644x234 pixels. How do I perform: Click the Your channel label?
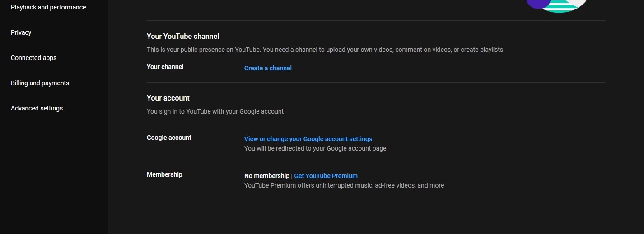click(x=165, y=67)
